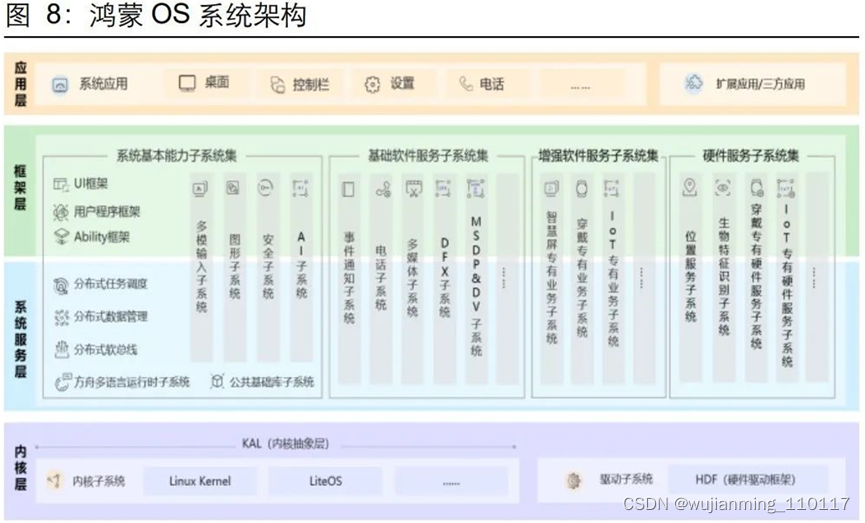This screenshot has width=865, height=523.
Task: Click the Ability框架 layers icon
Action: [x=61, y=237]
